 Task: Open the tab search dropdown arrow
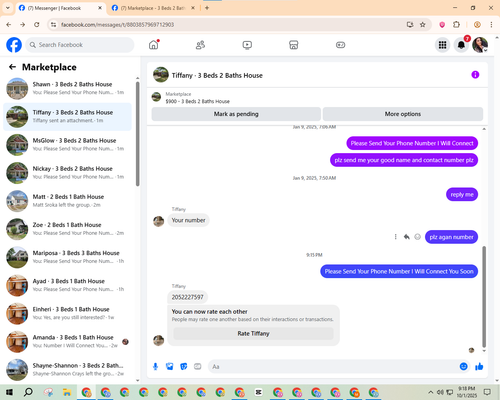pyautogui.click(x=8, y=8)
